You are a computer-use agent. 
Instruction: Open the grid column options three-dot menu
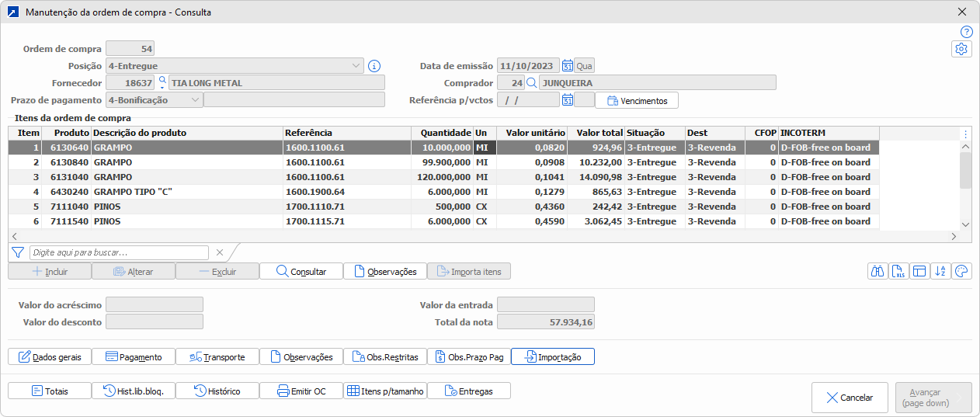pyautogui.click(x=965, y=133)
